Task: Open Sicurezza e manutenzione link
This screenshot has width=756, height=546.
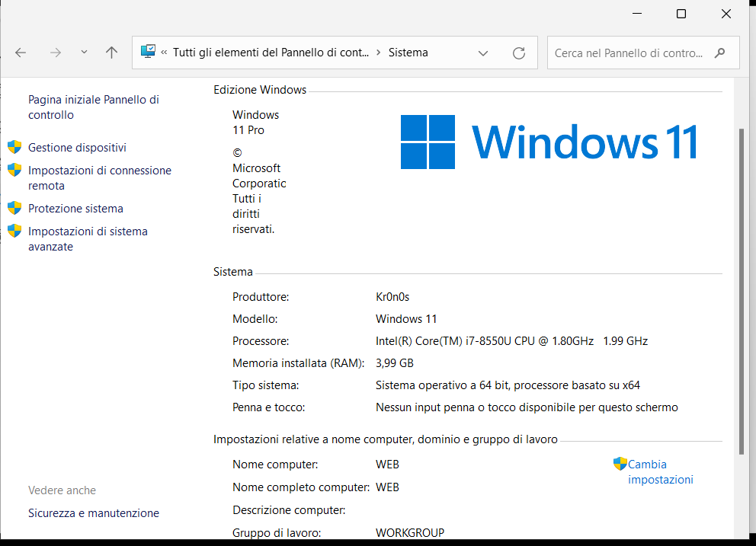Action: pos(94,513)
